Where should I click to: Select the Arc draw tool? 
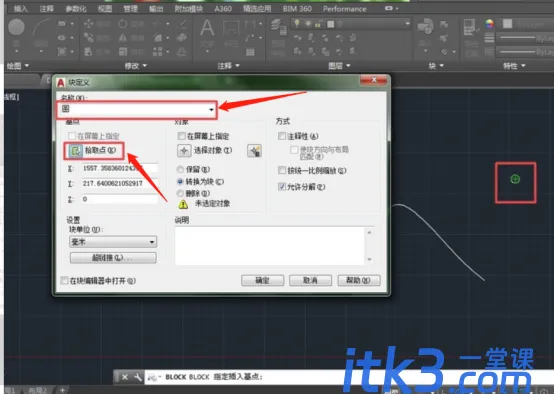[x=41, y=28]
